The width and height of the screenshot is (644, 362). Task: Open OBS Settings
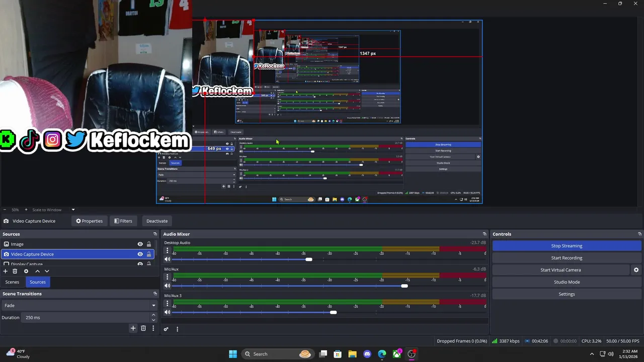point(567,294)
